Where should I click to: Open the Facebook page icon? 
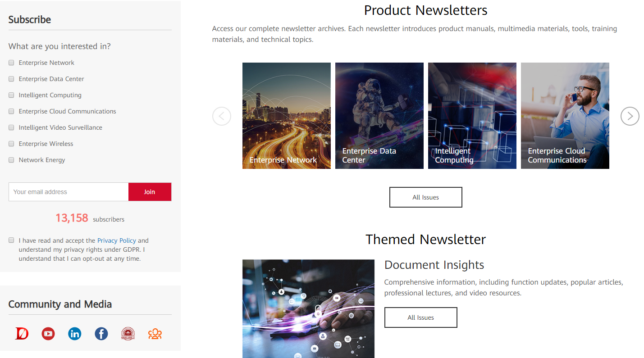(x=101, y=334)
